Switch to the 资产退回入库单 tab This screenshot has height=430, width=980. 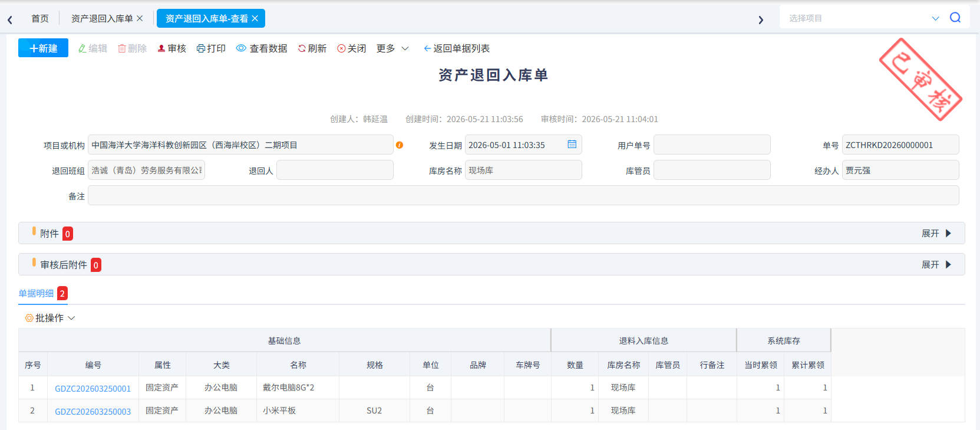click(102, 18)
